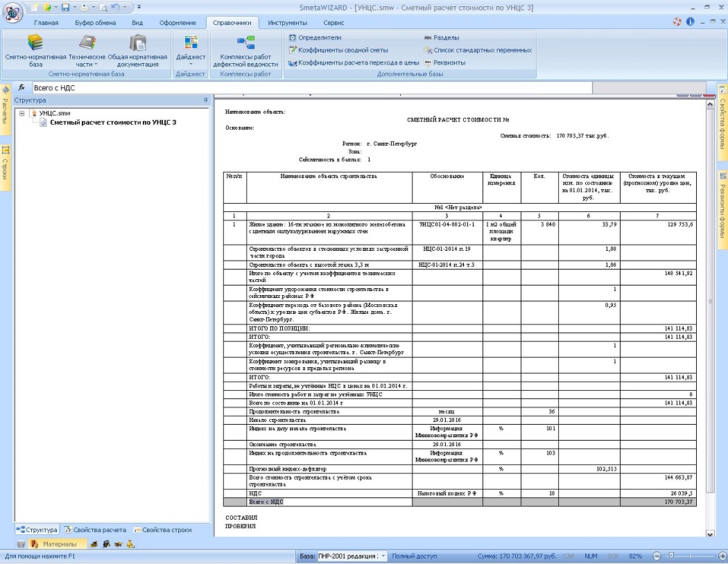Click the 82% zoom level indicator
This screenshot has height=564, width=728.
pos(636,556)
